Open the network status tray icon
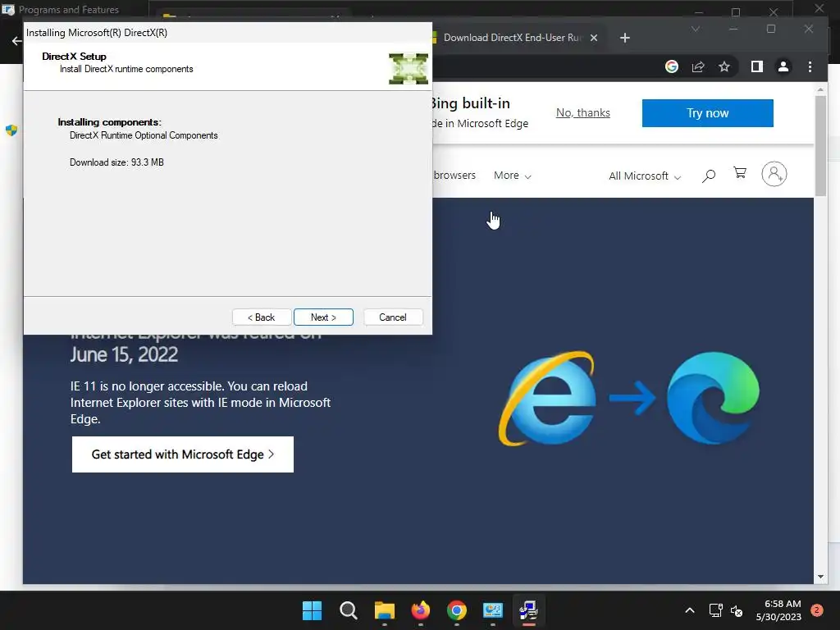 point(715,610)
